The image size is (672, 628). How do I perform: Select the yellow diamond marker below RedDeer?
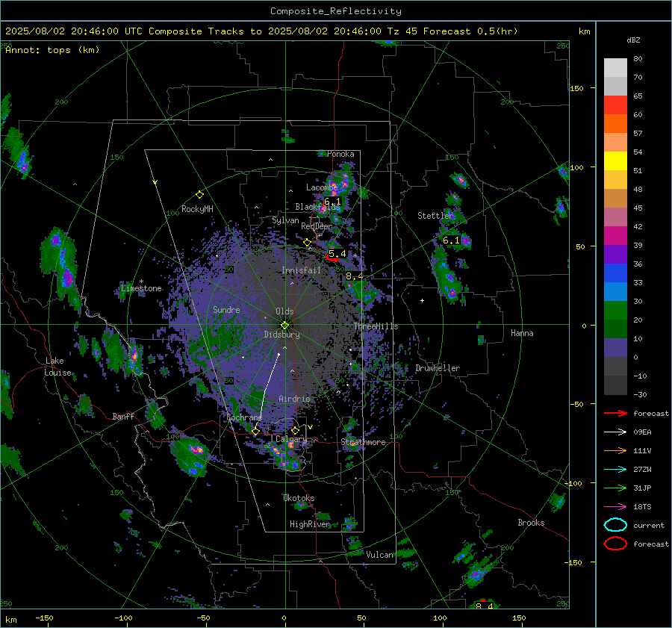(x=307, y=243)
